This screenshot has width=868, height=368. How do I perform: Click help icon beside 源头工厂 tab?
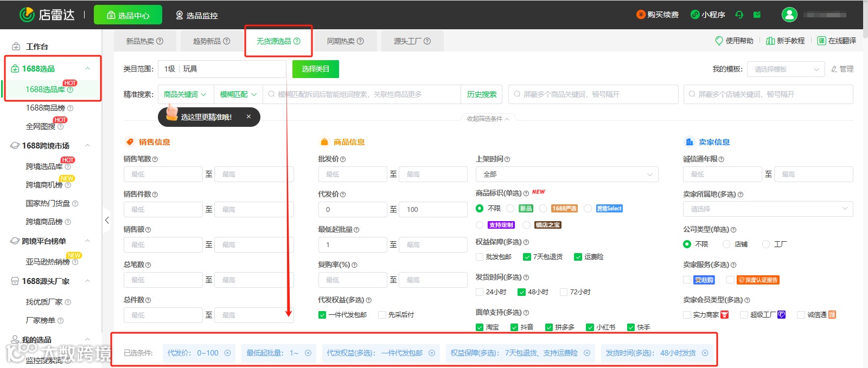(x=427, y=41)
